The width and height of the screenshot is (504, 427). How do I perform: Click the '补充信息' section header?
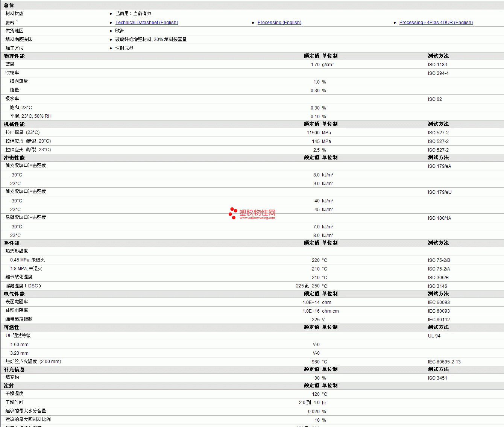(x=14, y=369)
